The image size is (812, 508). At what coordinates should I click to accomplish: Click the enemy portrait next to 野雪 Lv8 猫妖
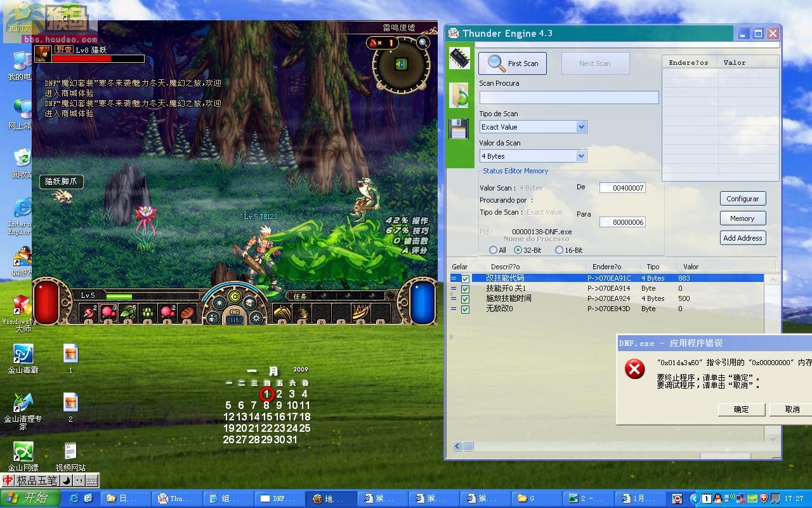[x=43, y=53]
